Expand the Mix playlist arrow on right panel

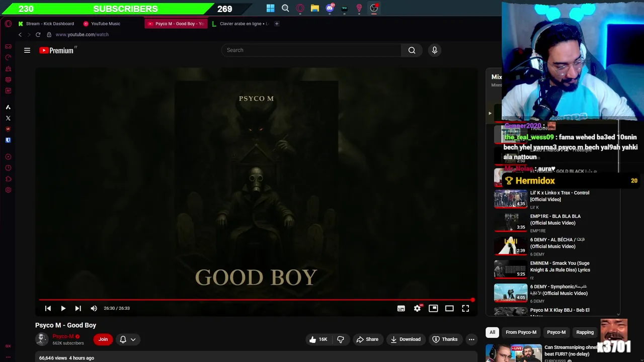(x=490, y=113)
